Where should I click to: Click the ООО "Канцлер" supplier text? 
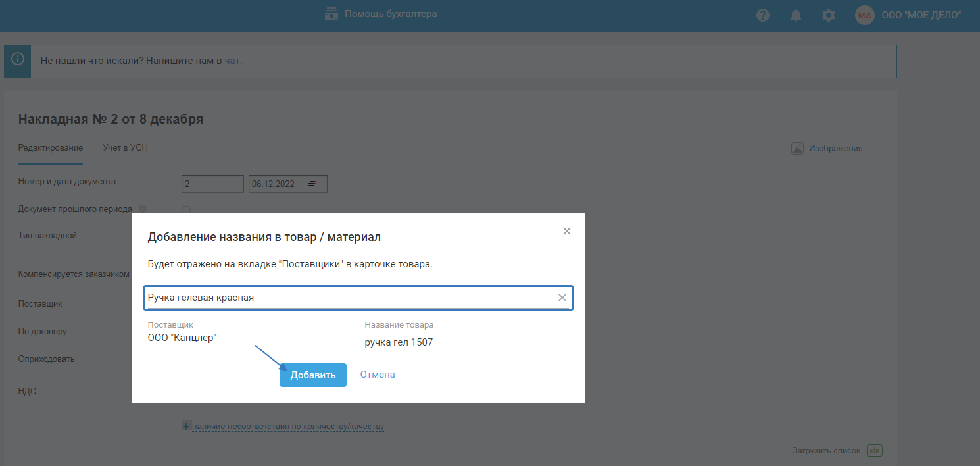(182, 338)
